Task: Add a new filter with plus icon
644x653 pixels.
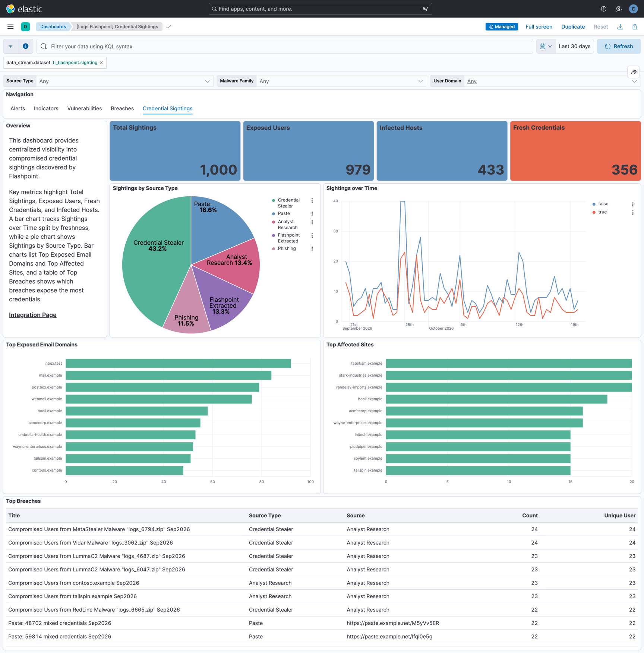Action: (x=26, y=46)
